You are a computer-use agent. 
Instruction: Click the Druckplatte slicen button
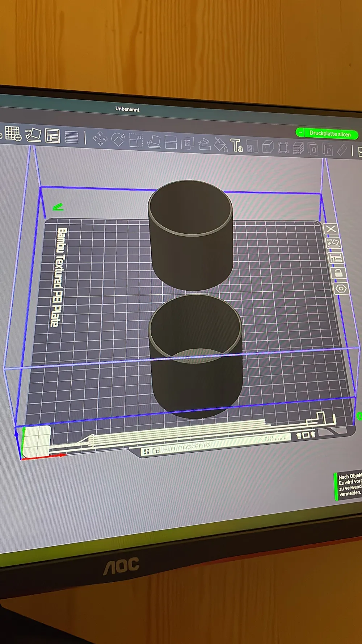click(x=330, y=134)
